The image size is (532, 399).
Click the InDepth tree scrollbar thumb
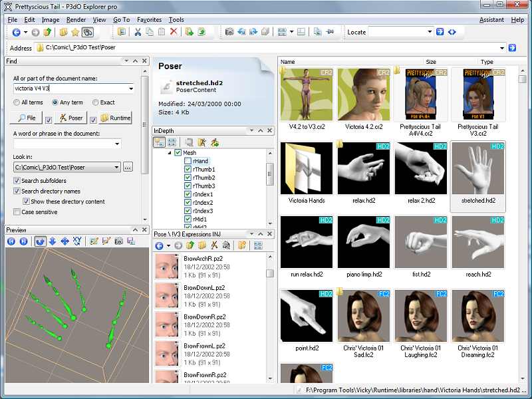(x=270, y=174)
